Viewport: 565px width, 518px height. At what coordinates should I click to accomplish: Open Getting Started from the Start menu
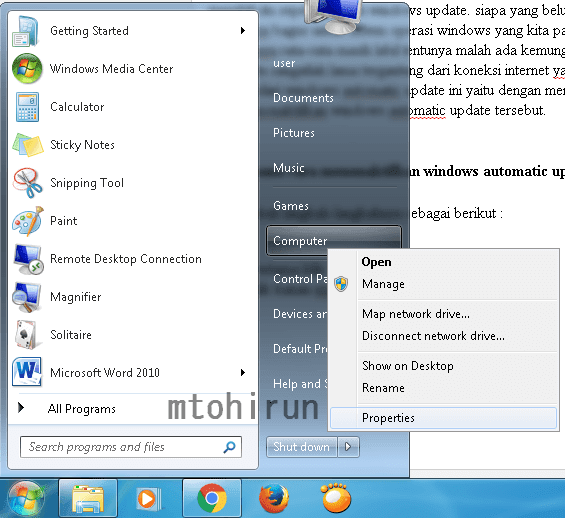click(132, 31)
